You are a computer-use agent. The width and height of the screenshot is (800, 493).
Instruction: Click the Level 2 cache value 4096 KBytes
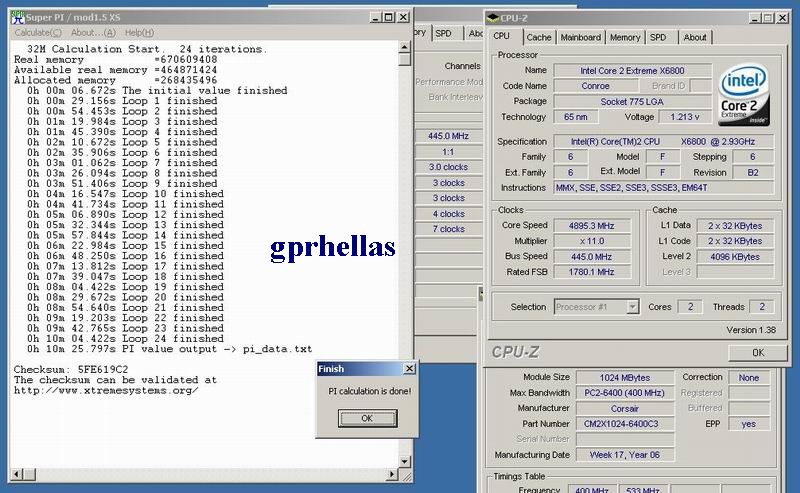(x=735, y=257)
